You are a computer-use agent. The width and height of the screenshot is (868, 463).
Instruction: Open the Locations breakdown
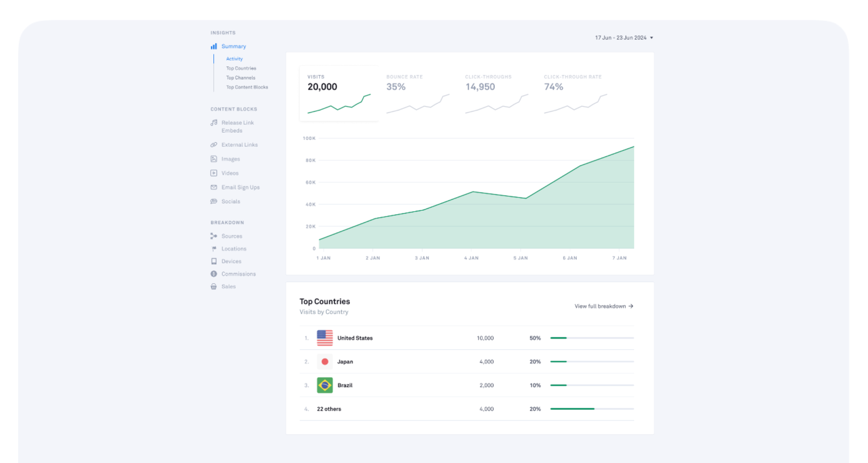[234, 249]
